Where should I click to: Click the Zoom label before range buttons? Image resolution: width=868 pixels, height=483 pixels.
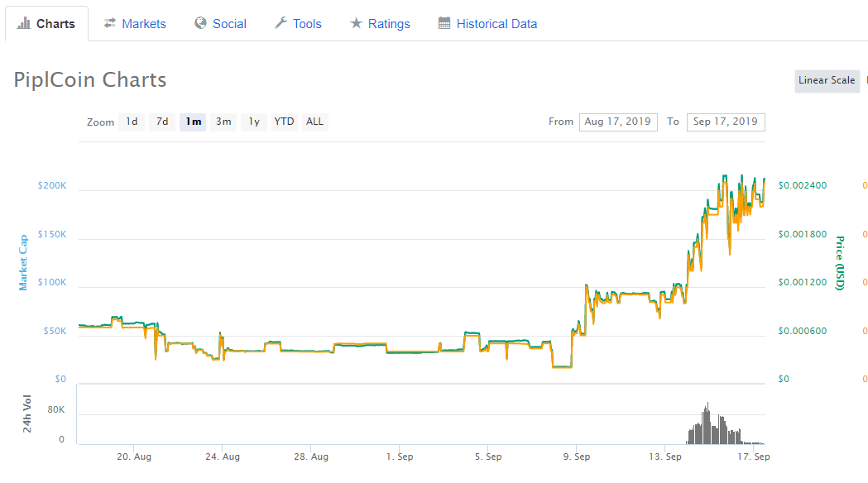coord(100,122)
